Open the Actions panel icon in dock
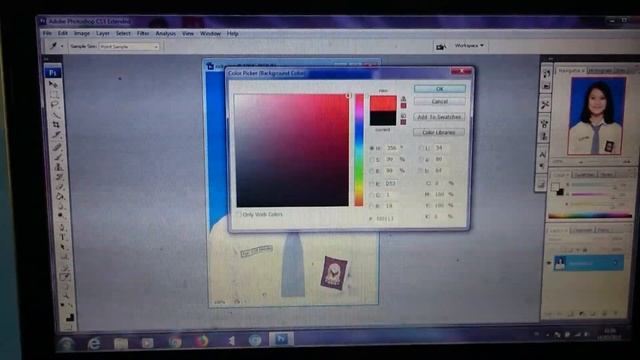The image size is (640, 360). (x=546, y=86)
